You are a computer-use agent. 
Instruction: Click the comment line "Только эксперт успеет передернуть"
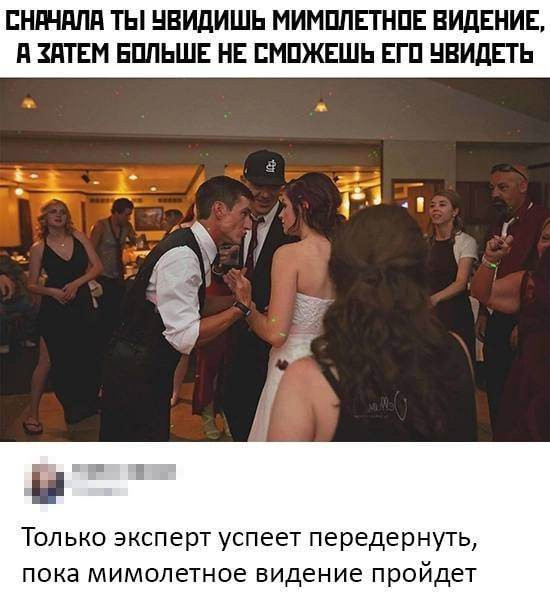click(249, 538)
